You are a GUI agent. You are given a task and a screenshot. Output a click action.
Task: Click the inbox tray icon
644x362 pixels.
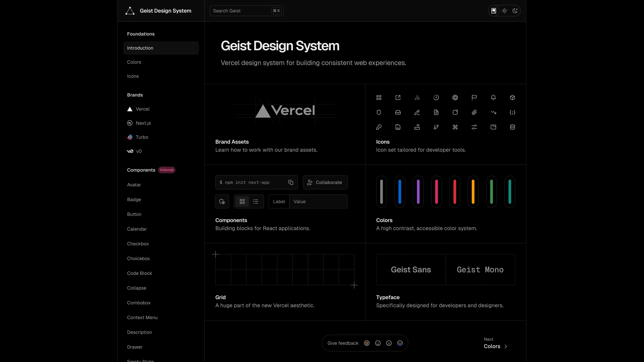pyautogui.click(x=398, y=112)
